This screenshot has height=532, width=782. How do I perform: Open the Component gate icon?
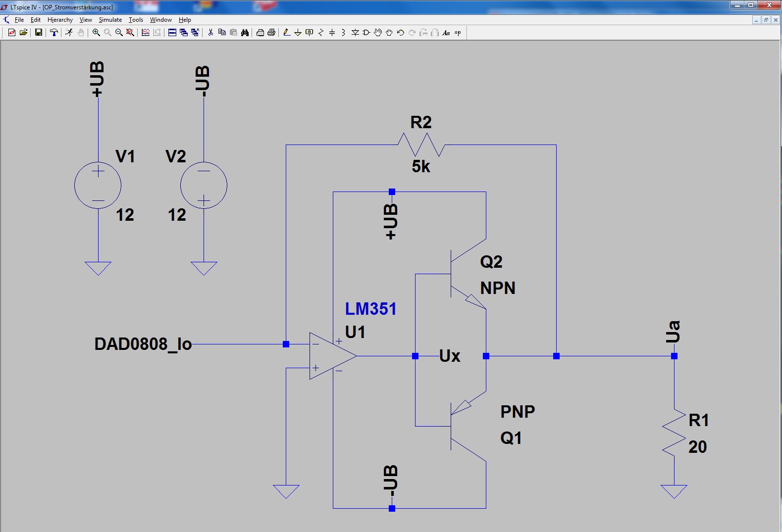click(x=366, y=33)
